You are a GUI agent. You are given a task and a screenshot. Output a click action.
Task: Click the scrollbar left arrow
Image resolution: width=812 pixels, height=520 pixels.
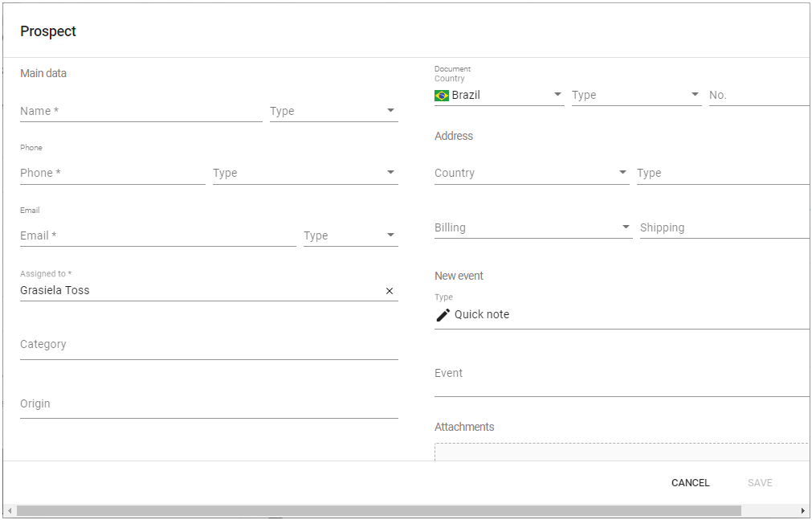(x=10, y=511)
